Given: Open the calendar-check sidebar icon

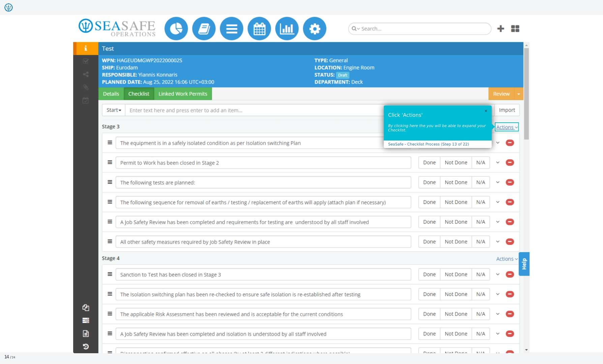Looking at the screenshot, I should tap(86, 100).
